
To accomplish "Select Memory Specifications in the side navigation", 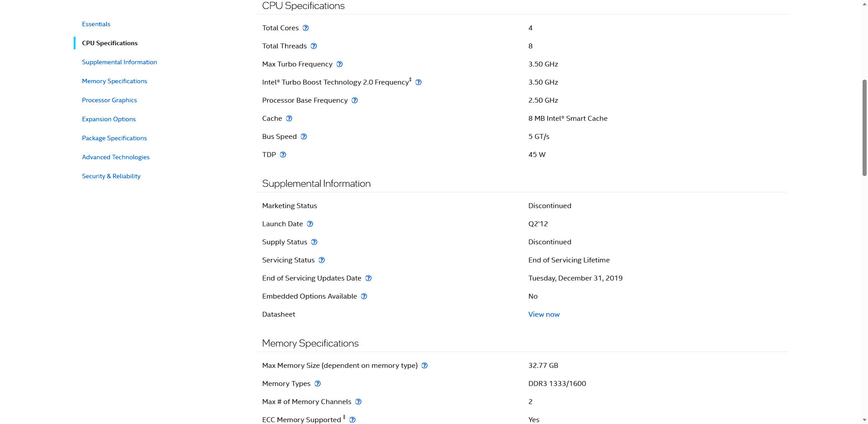I will pyautogui.click(x=114, y=81).
